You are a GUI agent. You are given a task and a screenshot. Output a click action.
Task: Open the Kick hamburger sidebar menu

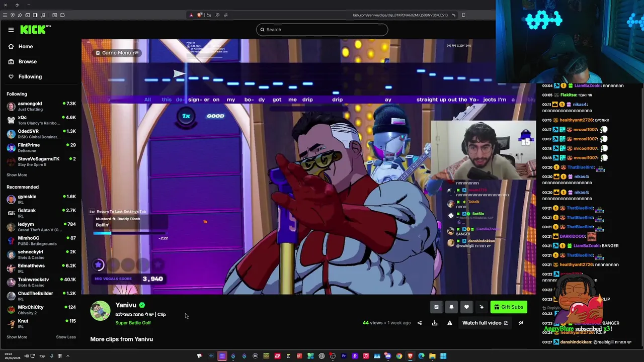point(11,30)
